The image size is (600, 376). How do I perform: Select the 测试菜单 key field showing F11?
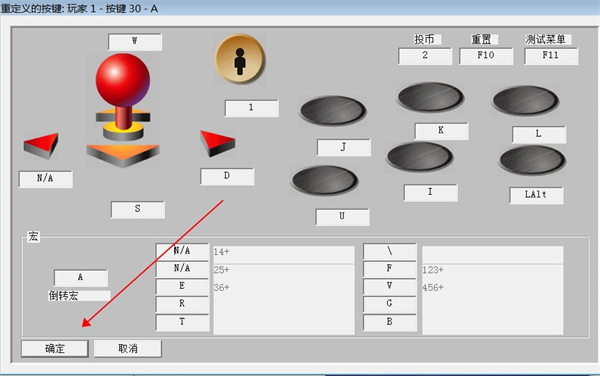tap(551, 56)
